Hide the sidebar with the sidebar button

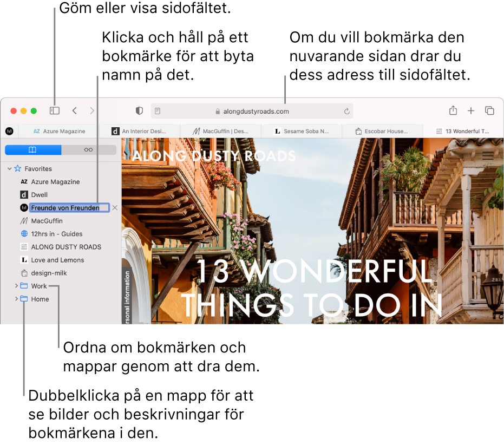[54, 110]
